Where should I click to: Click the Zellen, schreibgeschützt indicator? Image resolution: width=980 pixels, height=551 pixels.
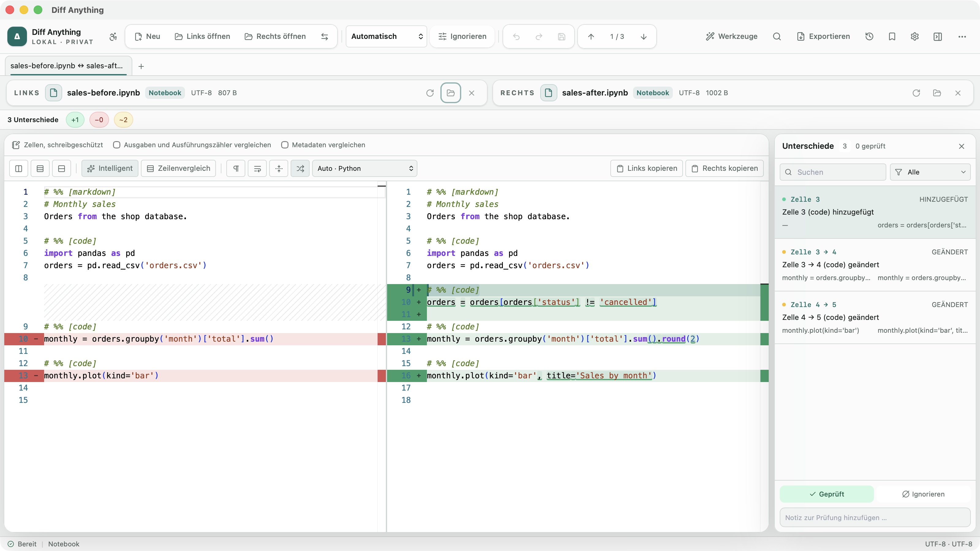point(58,145)
